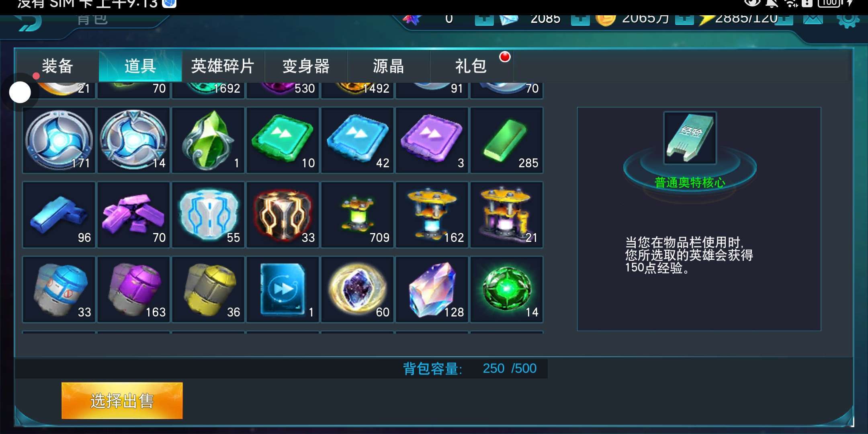The width and height of the screenshot is (868, 434).
Task: Select the green orb item with count 14
Action: 507,289
